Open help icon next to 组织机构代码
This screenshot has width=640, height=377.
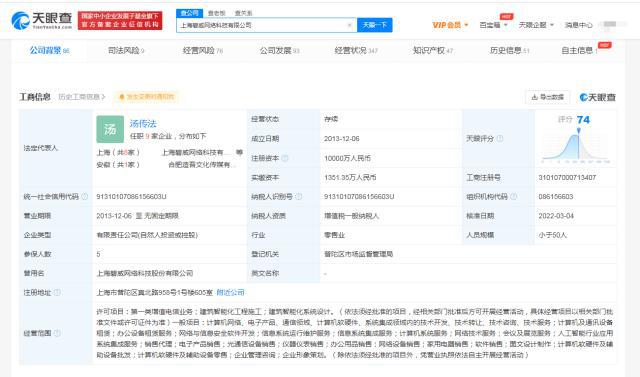[513, 197]
